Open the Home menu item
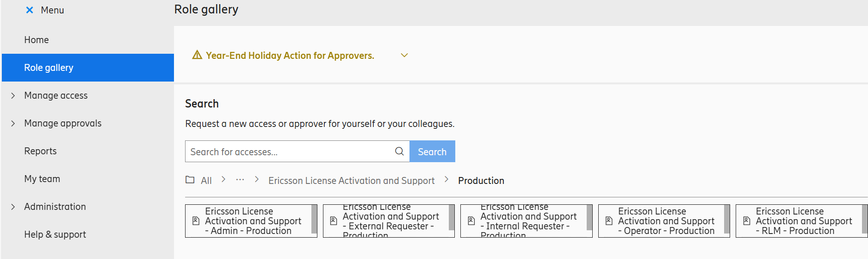This screenshot has height=259, width=868. click(x=37, y=40)
